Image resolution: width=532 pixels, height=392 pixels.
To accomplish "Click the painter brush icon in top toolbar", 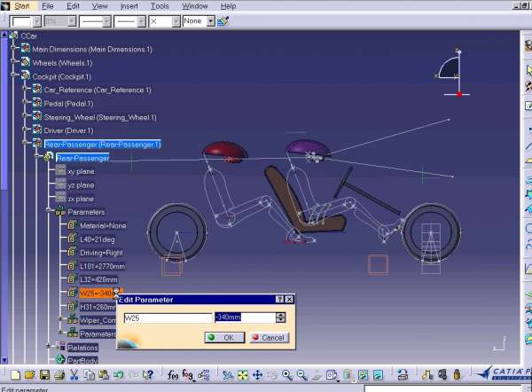I will pos(223,20).
